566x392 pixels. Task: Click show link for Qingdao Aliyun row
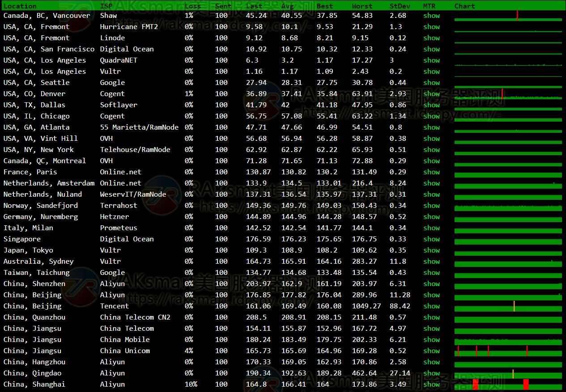click(x=431, y=373)
